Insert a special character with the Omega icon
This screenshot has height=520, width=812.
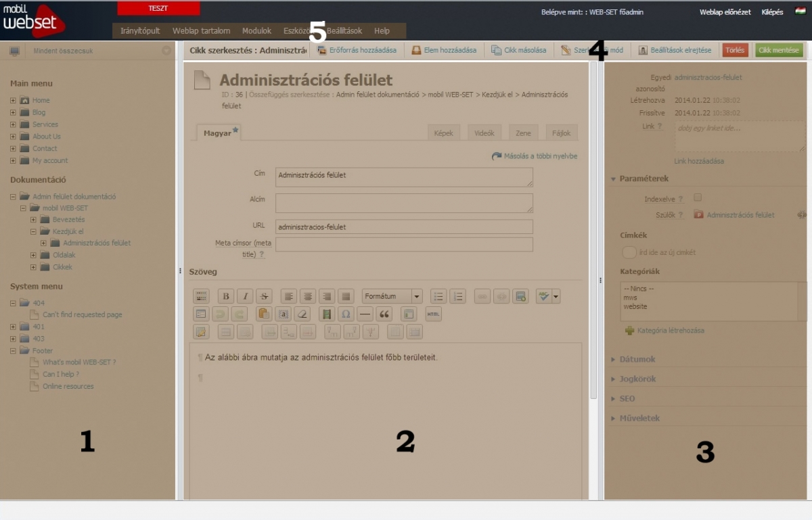point(346,314)
